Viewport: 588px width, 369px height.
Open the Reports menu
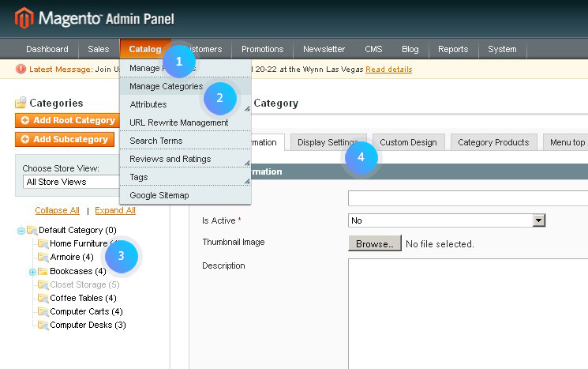(453, 49)
